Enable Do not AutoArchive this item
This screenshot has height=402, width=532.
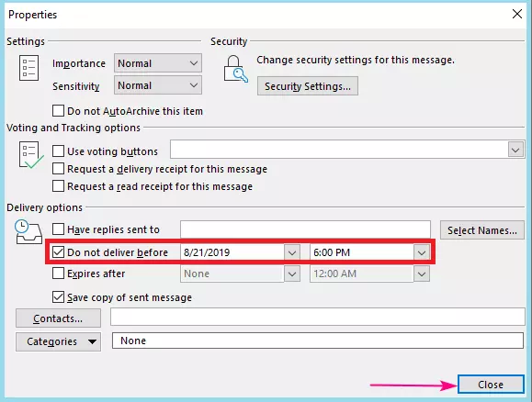pyautogui.click(x=58, y=111)
